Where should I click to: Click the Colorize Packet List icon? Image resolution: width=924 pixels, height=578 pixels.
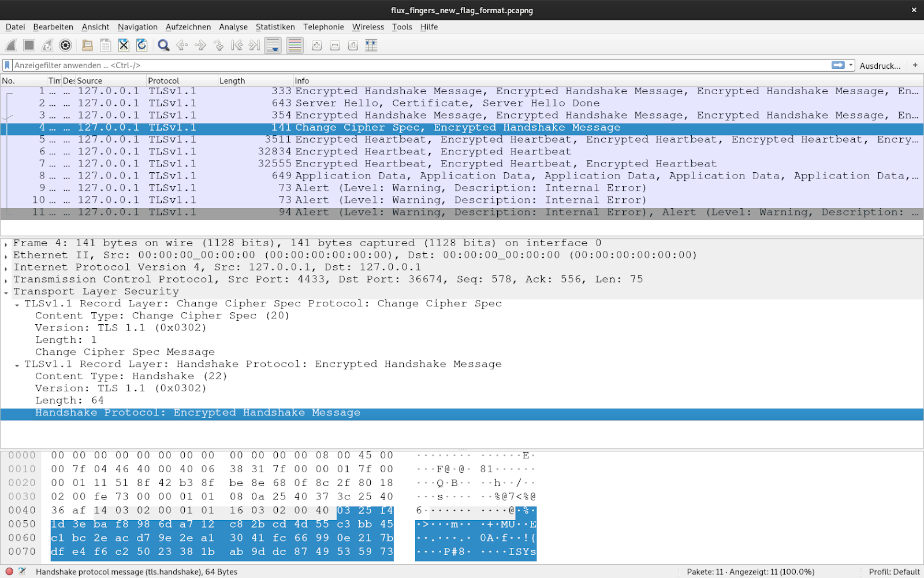click(294, 45)
